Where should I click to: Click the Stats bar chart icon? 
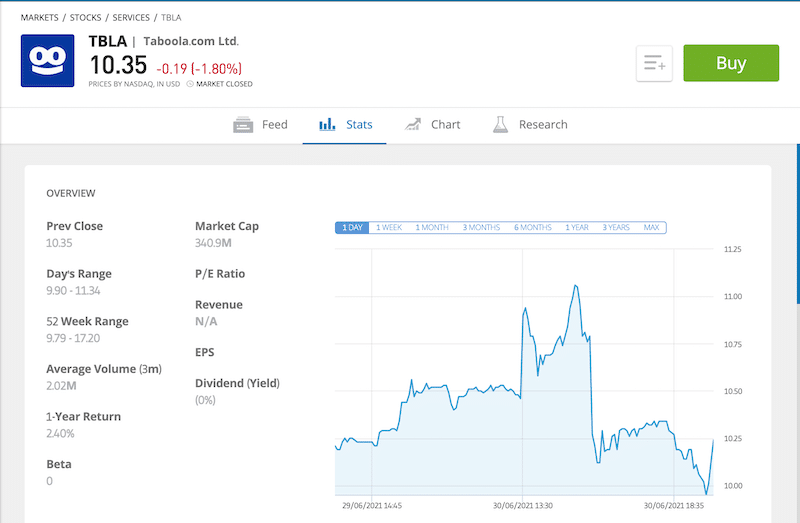pos(327,124)
